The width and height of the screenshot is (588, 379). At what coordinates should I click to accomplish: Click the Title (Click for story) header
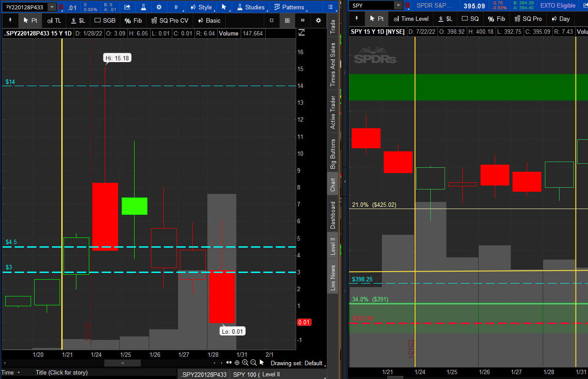62,373
